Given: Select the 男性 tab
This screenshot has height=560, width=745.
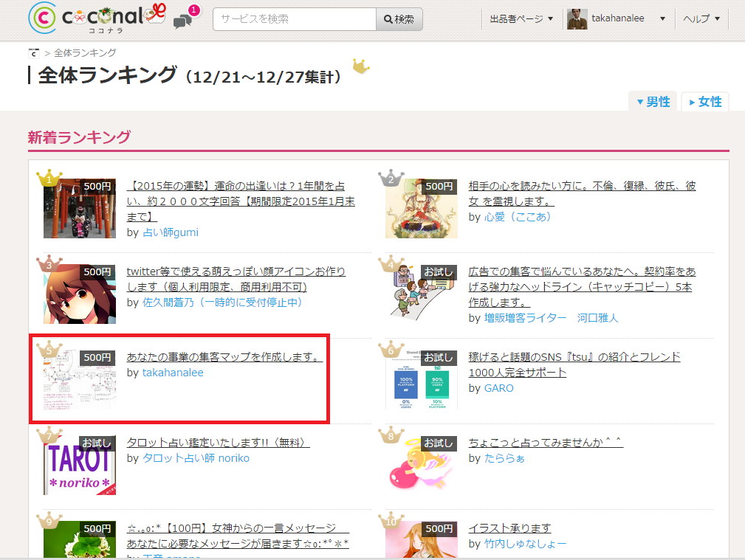Looking at the screenshot, I should click(x=653, y=102).
